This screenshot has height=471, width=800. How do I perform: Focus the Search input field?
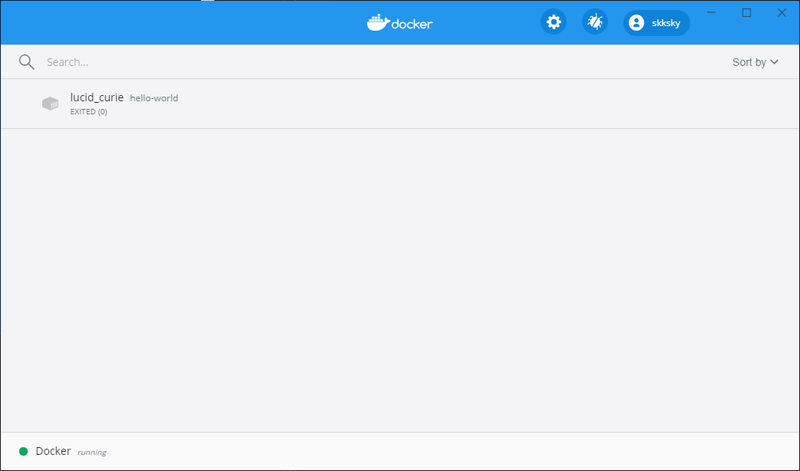(x=378, y=62)
